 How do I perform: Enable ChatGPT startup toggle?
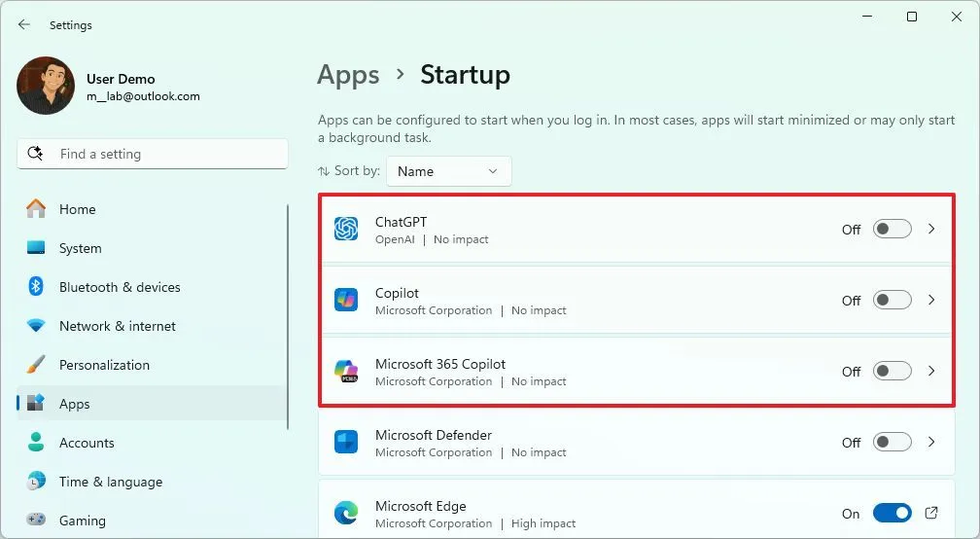892,230
